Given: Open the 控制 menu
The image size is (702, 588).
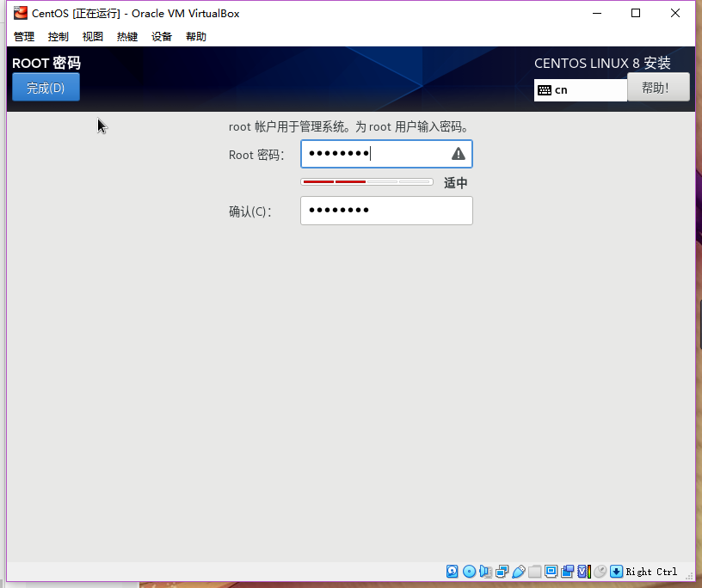Looking at the screenshot, I should click(x=58, y=37).
